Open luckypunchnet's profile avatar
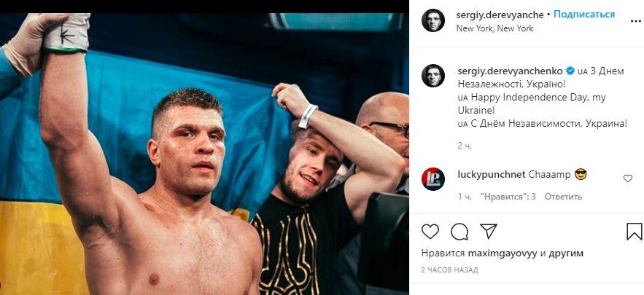 click(x=433, y=179)
